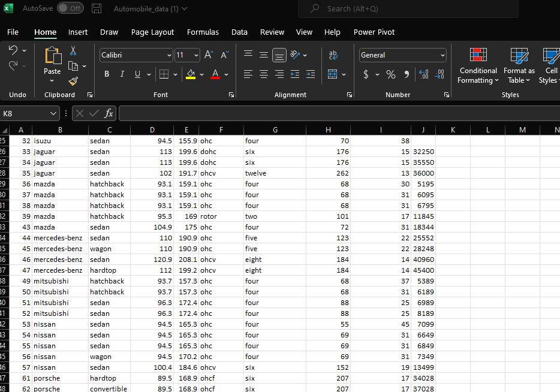Switch to the Formulas ribbon tab
Screen dimensions: 560x392
coord(203,32)
